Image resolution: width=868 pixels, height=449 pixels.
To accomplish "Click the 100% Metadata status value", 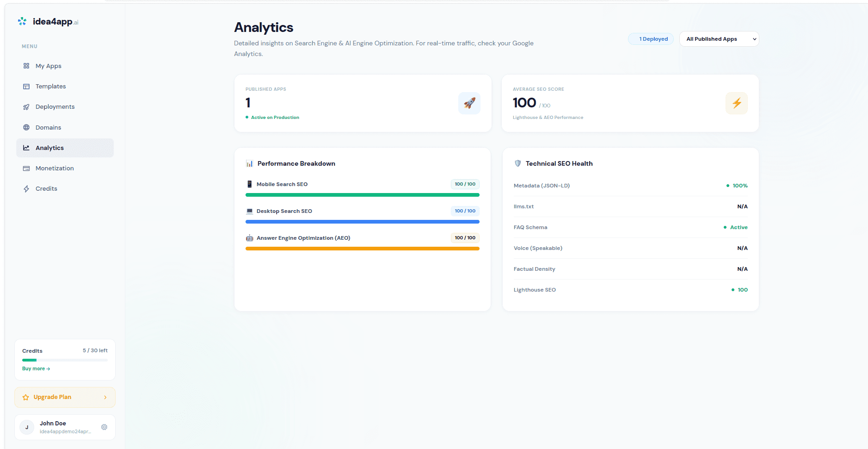I will pos(740,186).
